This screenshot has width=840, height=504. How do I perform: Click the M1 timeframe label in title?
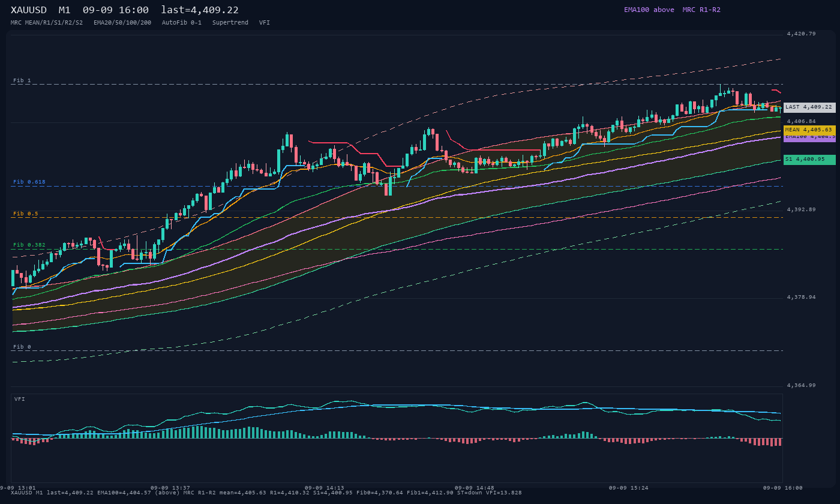pos(65,10)
